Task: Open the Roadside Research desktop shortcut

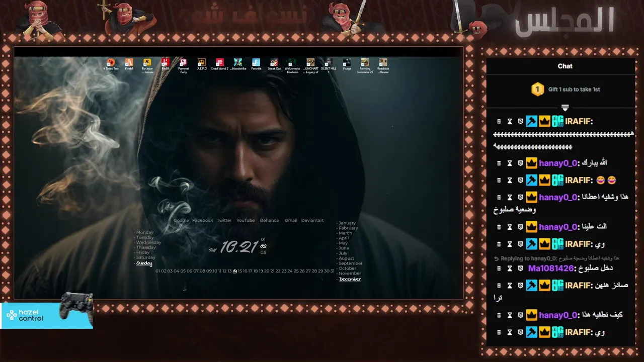Action: click(x=383, y=66)
